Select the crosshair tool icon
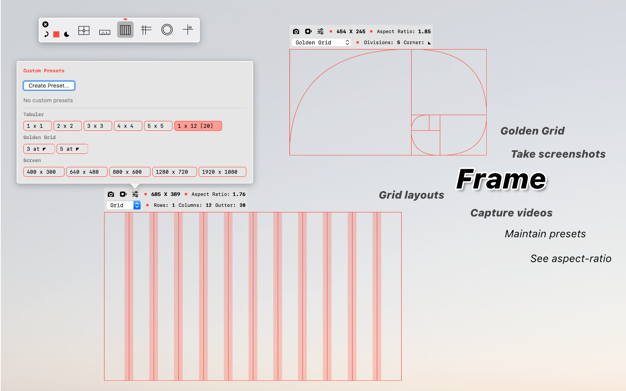The image size is (626, 391). click(188, 30)
